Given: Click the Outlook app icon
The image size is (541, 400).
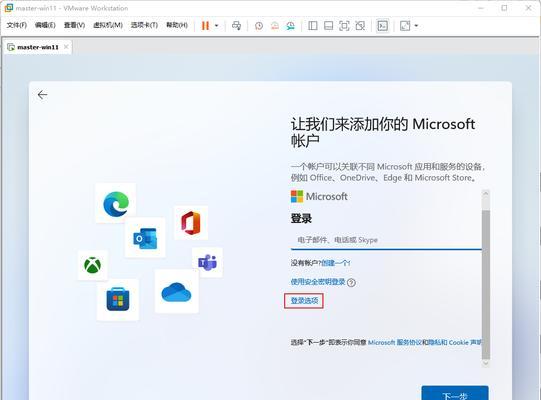Looking at the screenshot, I should coord(145,238).
